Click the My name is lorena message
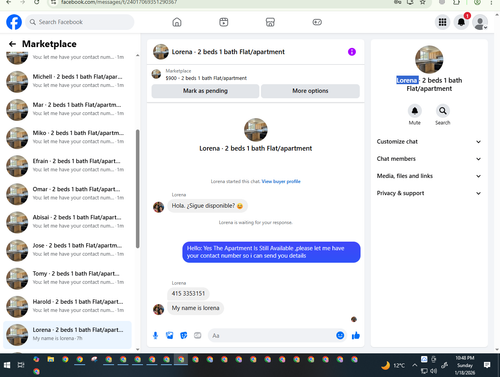The width and height of the screenshot is (500, 377). 195,308
